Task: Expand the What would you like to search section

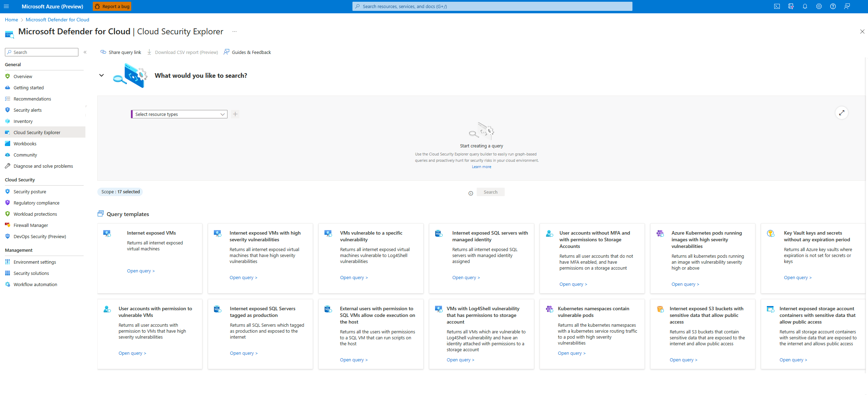Action: (101, 75)
